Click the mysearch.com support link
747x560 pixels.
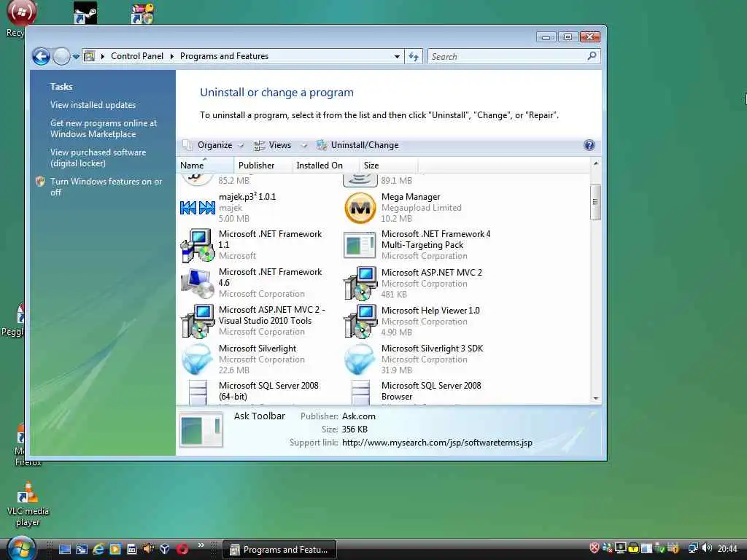point(438,443)
